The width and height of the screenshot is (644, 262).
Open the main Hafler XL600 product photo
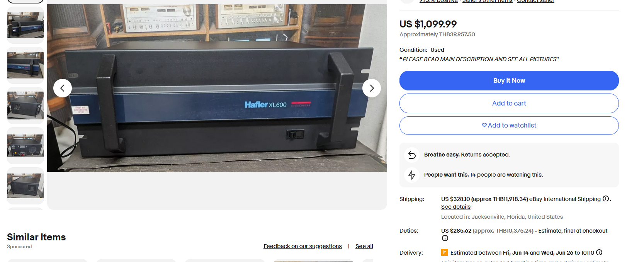(x=217, y=88)
